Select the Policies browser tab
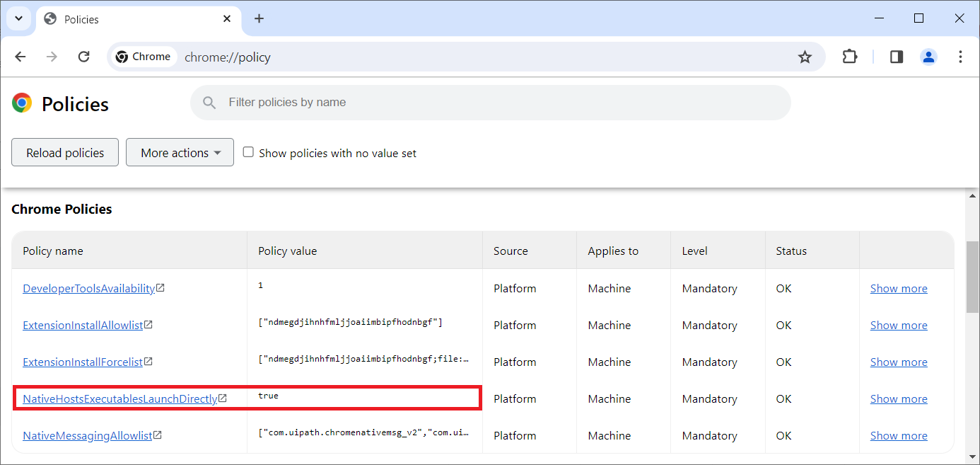The image size is (980, 465). click(x=127, y=19)
